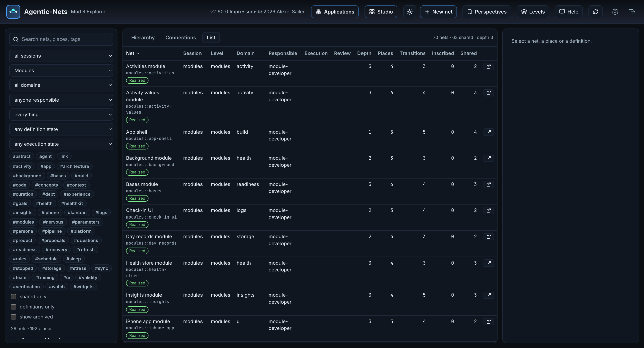The width and height of the screenshot is (644, 348).
Task: Sort by the Net column header
Action: coord(132,53)
